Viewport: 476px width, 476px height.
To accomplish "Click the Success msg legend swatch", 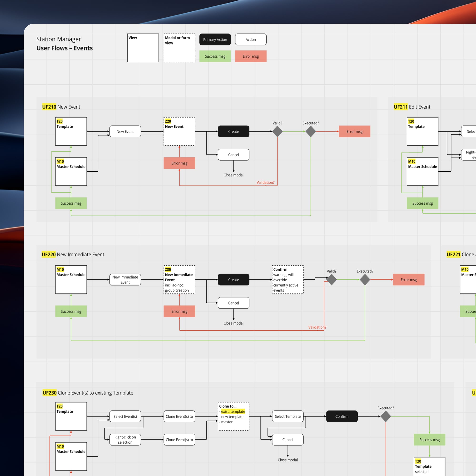I will 215,56.
